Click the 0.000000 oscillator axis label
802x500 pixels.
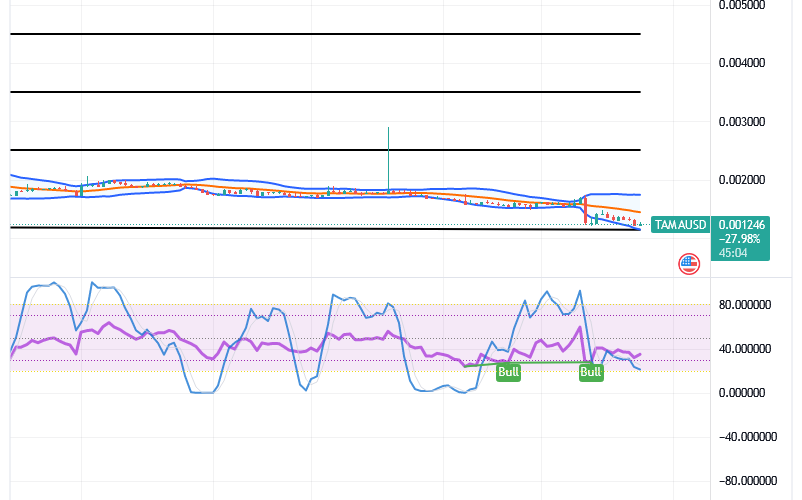[x=742, y=393]
